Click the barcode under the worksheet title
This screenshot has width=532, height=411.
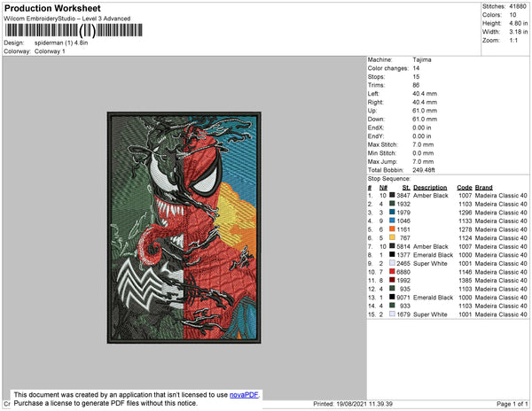(x=74, y=30)
